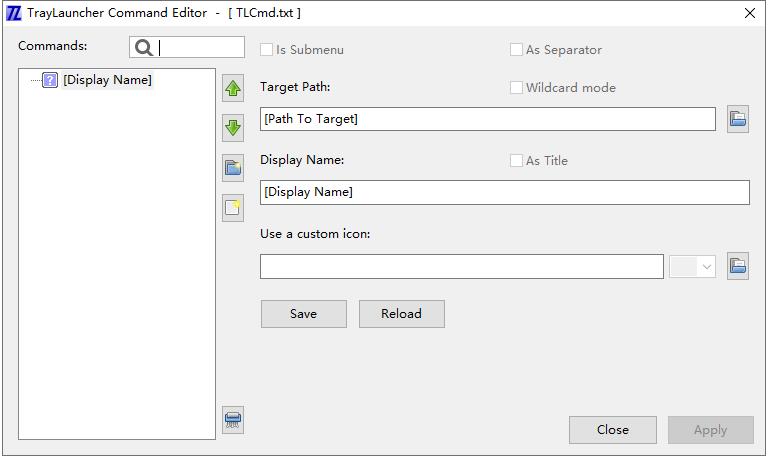
Task: Click in the Commands search box
Action: click(200, 47)
